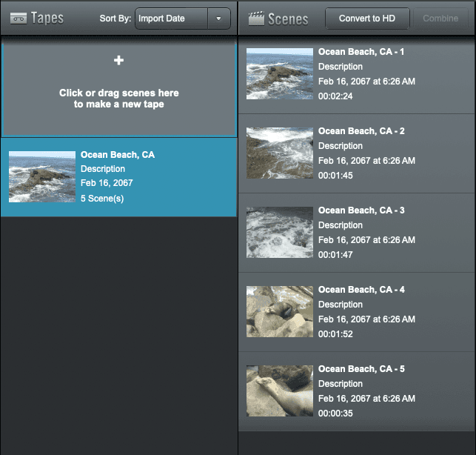Click Description of scene Ocean Beach, CA - 4

(x=341, y=305)
